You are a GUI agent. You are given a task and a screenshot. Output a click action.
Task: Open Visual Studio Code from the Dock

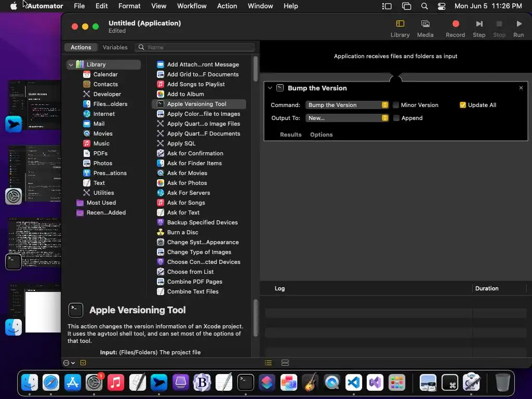(353, 383)
